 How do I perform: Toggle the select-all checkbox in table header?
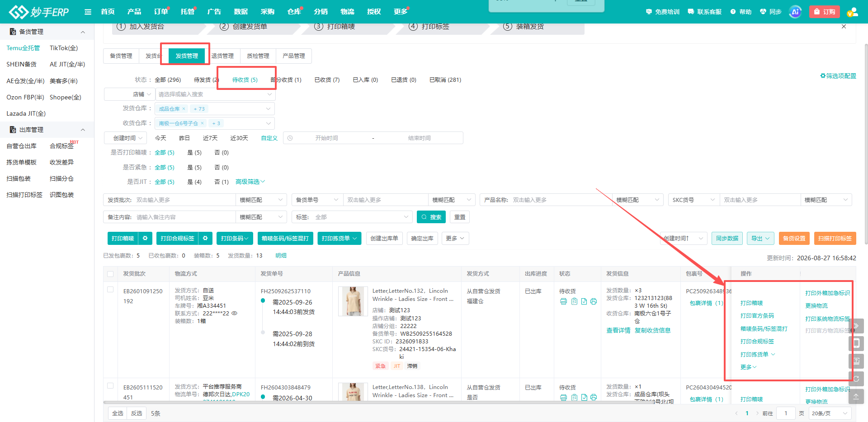110,274
